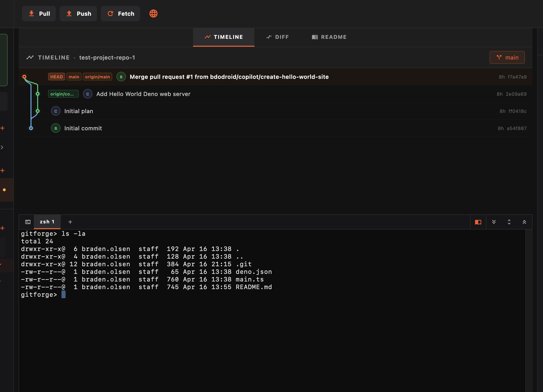Screen dimensions: 543x392
Task: Select the Initial commit row
Action: pyautogui.click(x=276, y=128)
